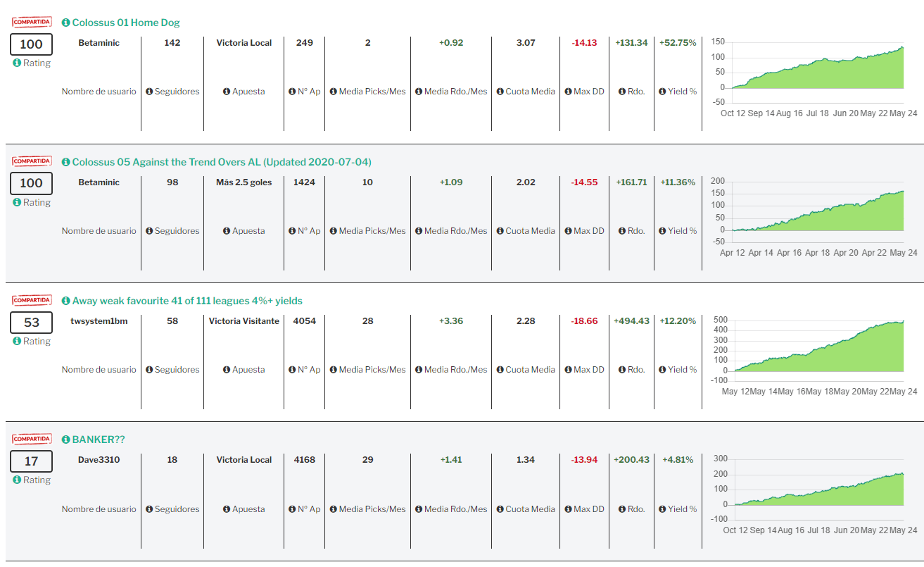
Task: Open Away weak favourite 41 of 111 leagues system
Action: [x=187, y=301]
